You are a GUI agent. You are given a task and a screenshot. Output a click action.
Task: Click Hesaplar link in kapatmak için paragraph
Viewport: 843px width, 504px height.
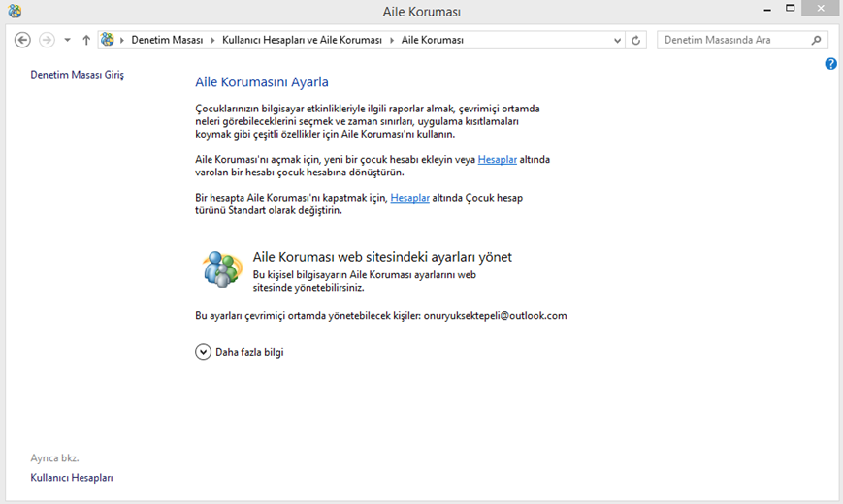[x=409, y=198]
